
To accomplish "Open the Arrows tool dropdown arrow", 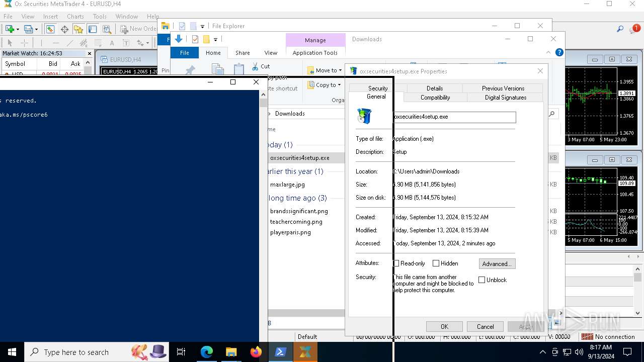I will 148,44.
